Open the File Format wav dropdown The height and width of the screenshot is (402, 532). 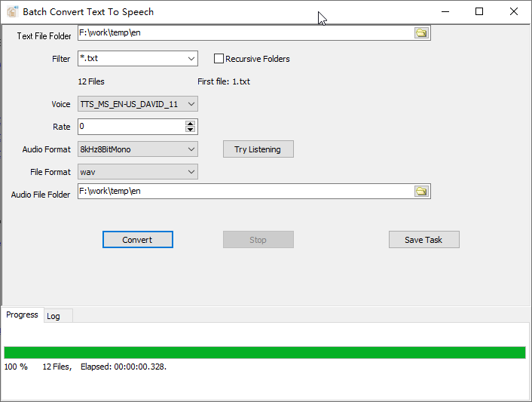pos(191,172)
